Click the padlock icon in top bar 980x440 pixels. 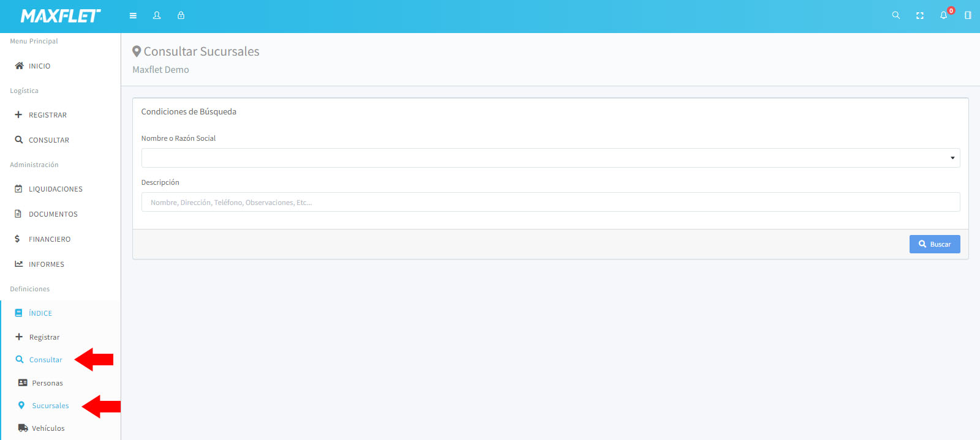pyautogui.click(x=181, y=16)
